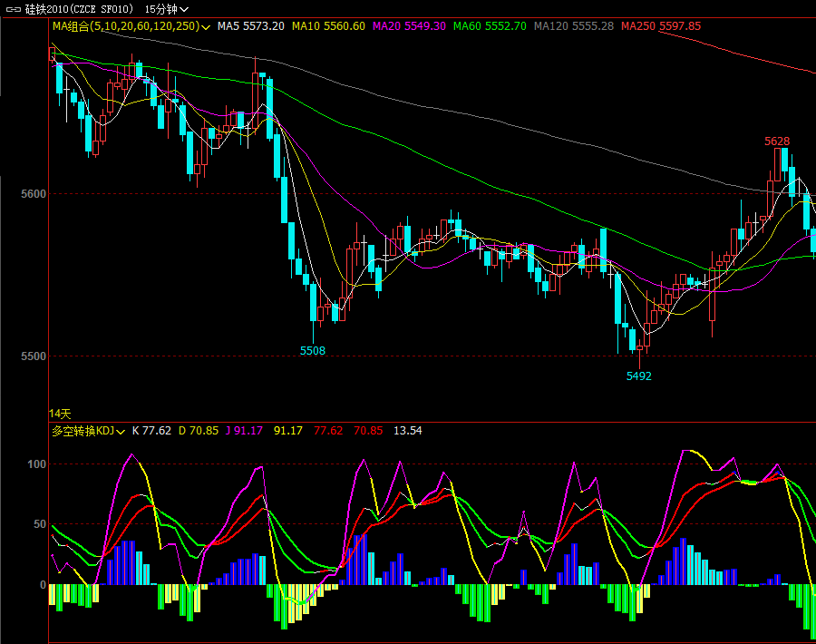Image resolution: width=816 pixels, height=644 pixels.
Task: Click the 5492 low price marker
Action: tap(638, 376)
